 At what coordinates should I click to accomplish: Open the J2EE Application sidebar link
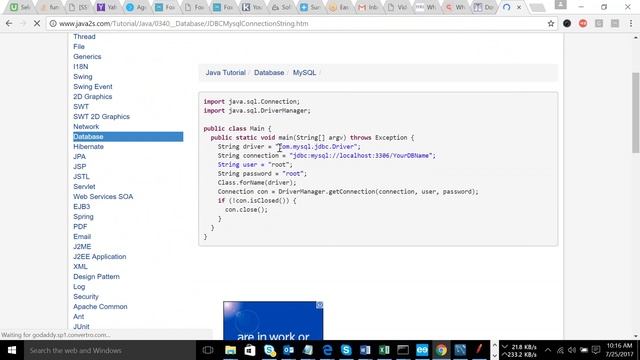pos(100,257)
